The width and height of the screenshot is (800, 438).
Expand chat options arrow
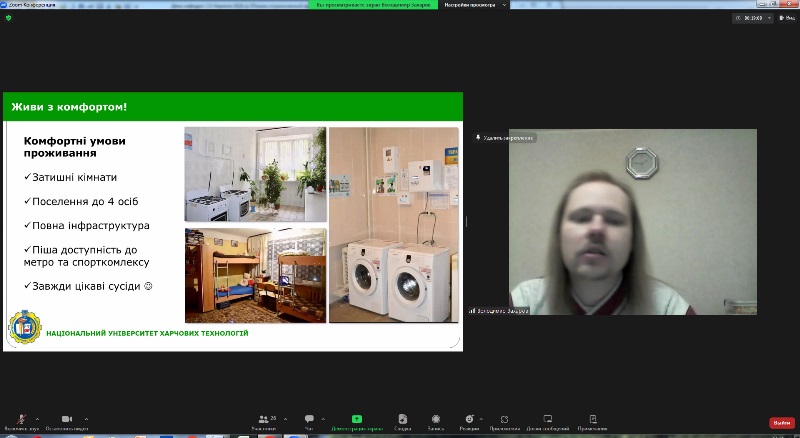[323, 419]
